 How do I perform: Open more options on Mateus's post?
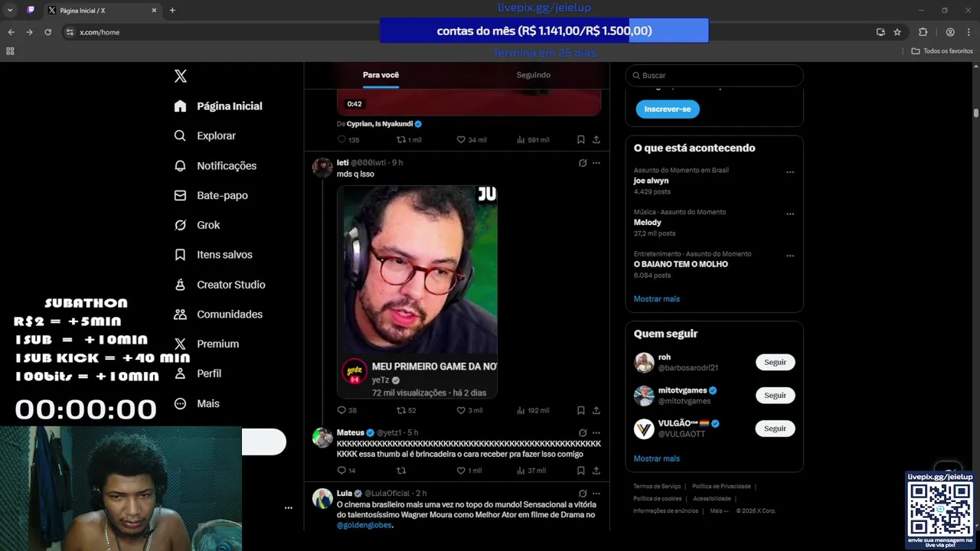click(x=596, y=432)
